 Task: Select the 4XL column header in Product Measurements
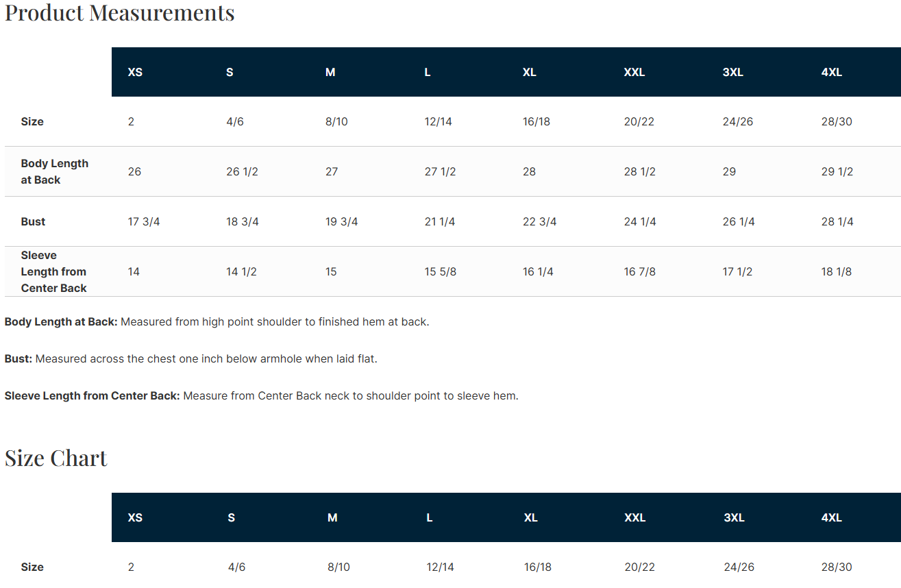tap(831, 72)
